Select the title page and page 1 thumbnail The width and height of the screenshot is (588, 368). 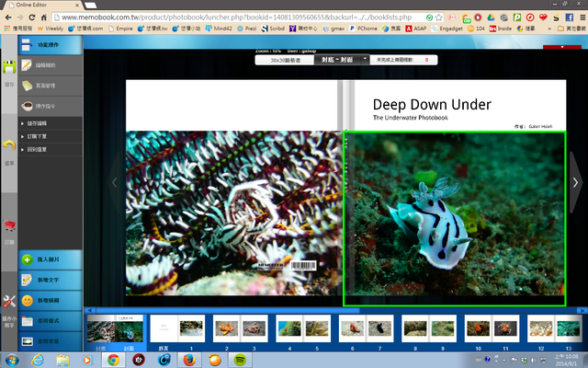coord(177,328)
